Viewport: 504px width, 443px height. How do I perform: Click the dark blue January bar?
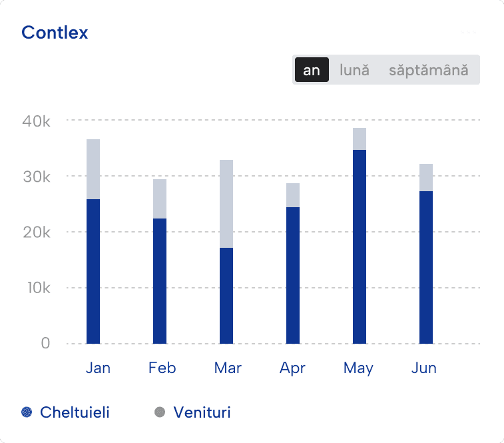[93, 271]
